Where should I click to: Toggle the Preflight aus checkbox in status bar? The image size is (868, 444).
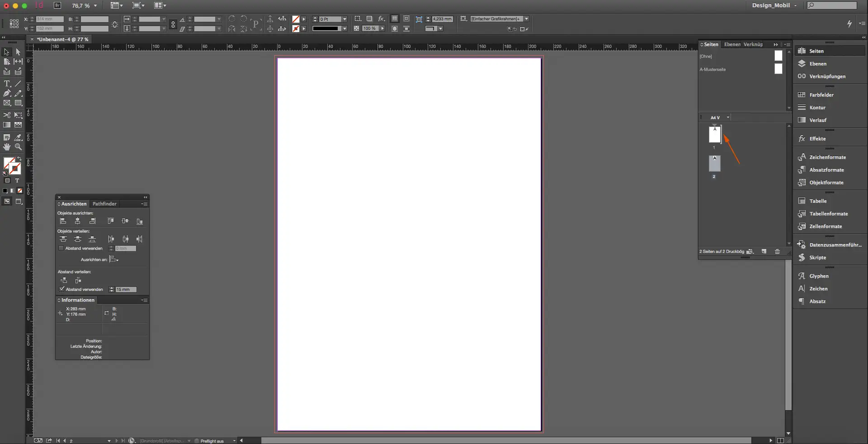coord(197,441)
